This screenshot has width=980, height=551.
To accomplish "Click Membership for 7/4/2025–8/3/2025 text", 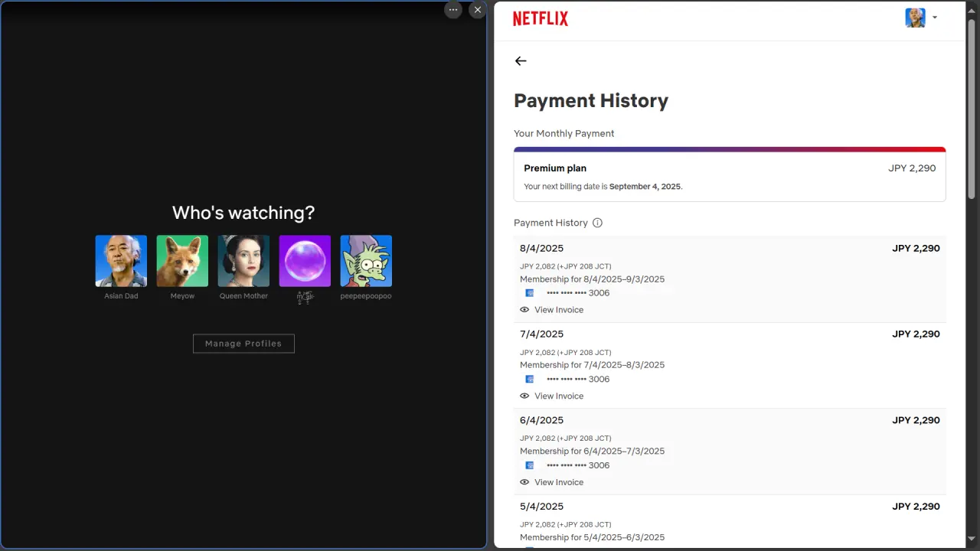I will click(x=592, y=365).
